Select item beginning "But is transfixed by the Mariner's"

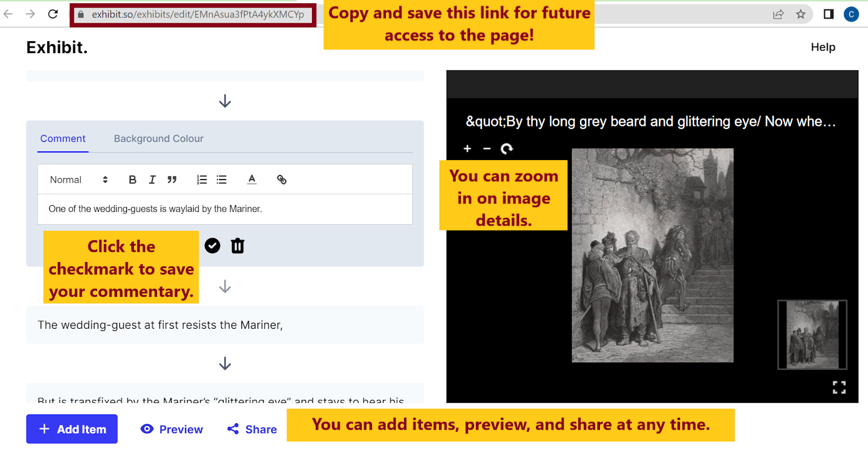click(x=225, y=394)
